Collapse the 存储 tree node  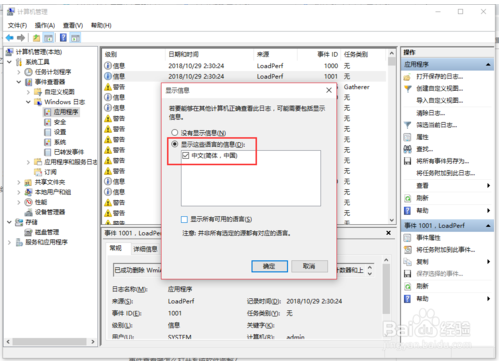(x=10, y=222)
